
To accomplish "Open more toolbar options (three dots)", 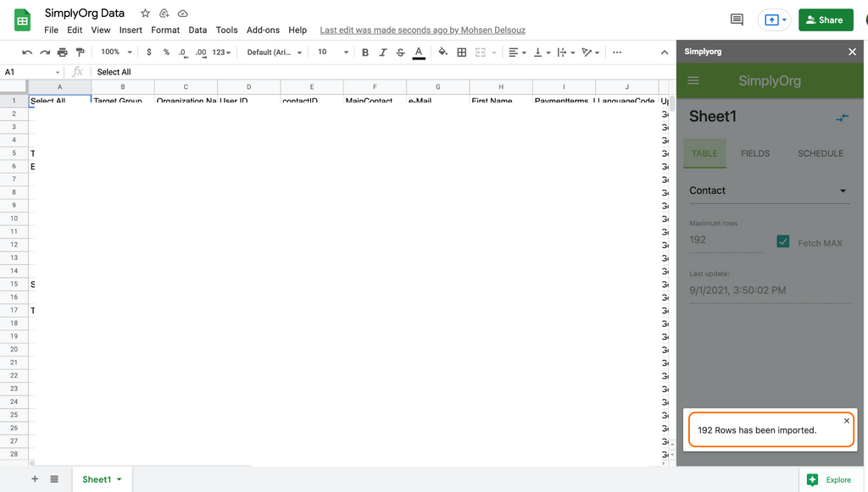I will 617,52.
